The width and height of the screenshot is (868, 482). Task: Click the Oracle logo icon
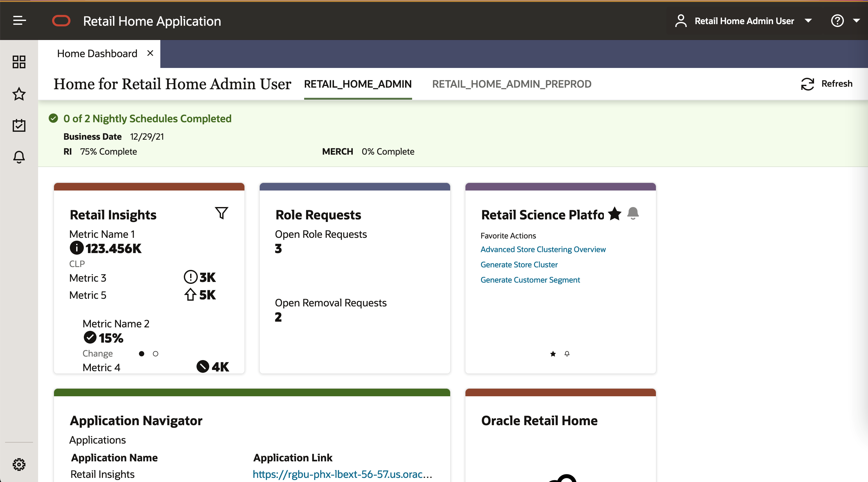[x=61, y=21]
